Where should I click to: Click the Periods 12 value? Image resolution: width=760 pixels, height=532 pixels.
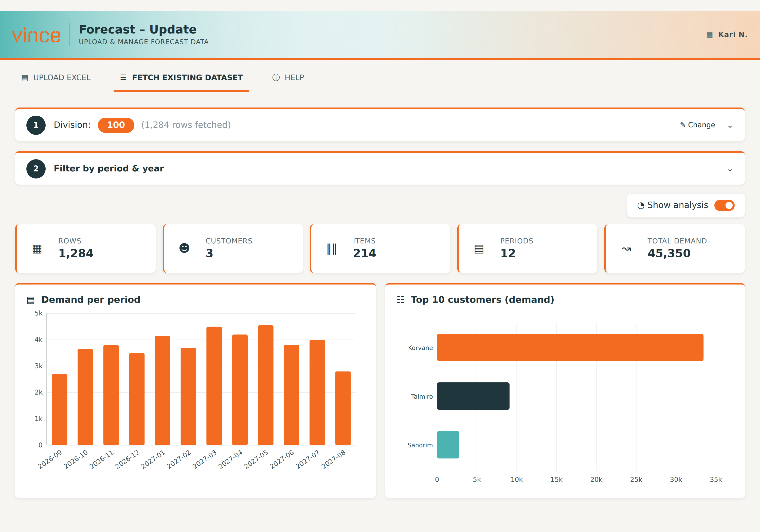point(508,253)
